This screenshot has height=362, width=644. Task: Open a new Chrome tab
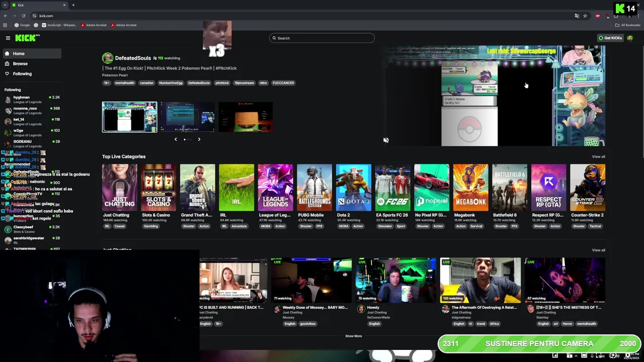tap(73, 5)
